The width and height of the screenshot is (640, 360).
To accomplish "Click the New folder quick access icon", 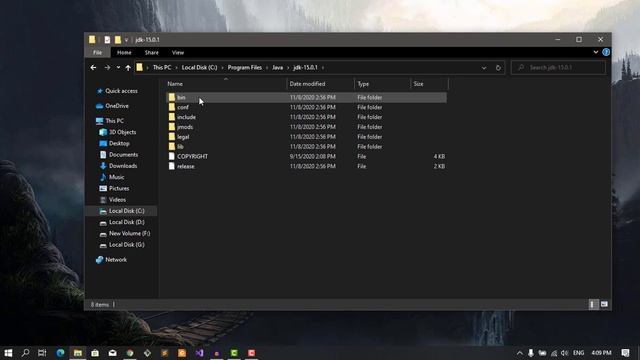I will [118, 40].
